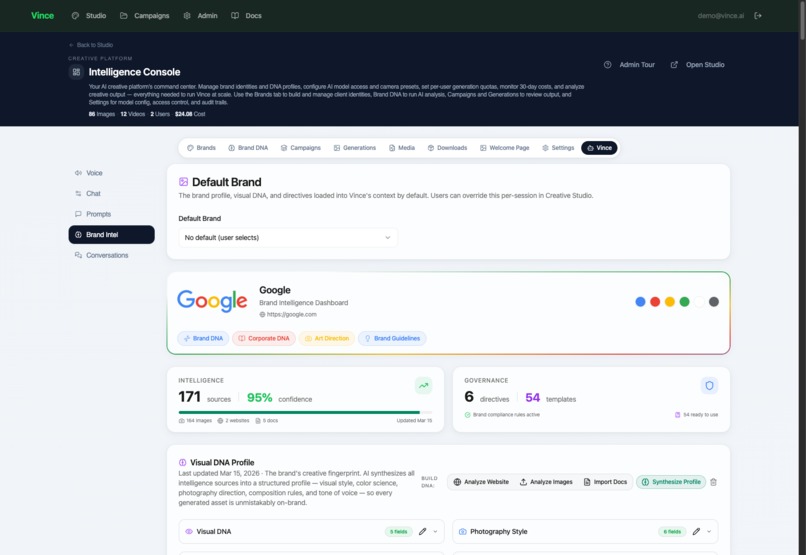Select the blue brand color swatch
Viewport: 806px width, 555px height.
click(640, 302)
